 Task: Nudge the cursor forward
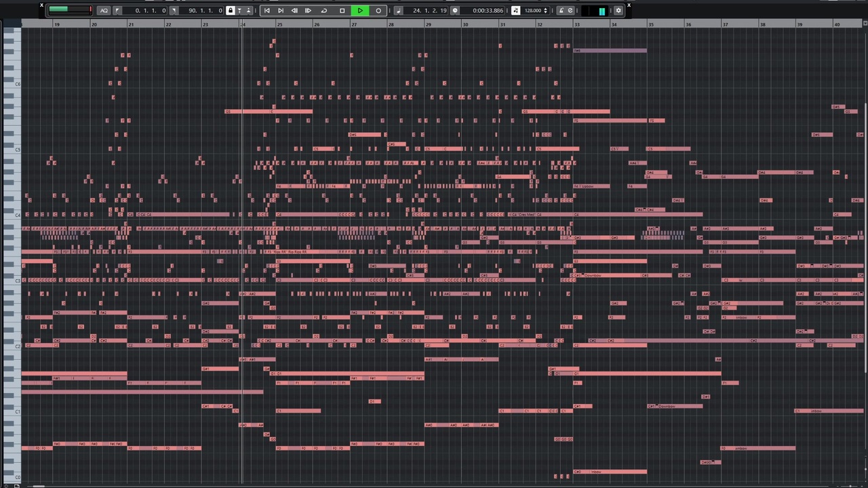[x=308, y=11]
